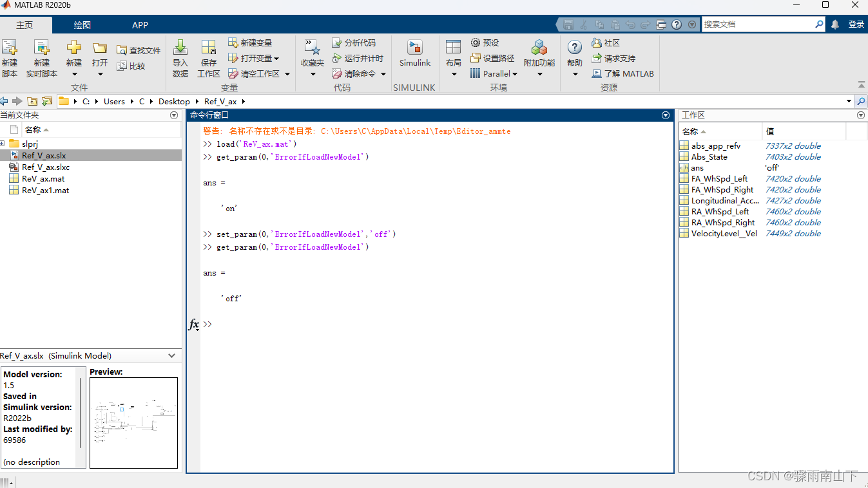Screen dimensions: 868x488
Task: Click the Back arrow in address bar
Action: (x=5, y=101)
